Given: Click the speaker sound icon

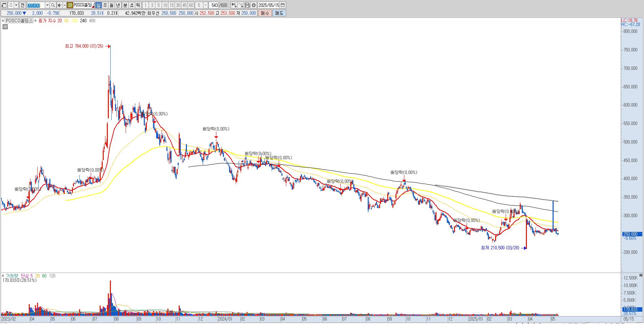Looking at the screenshot, I should click(60, 5).
